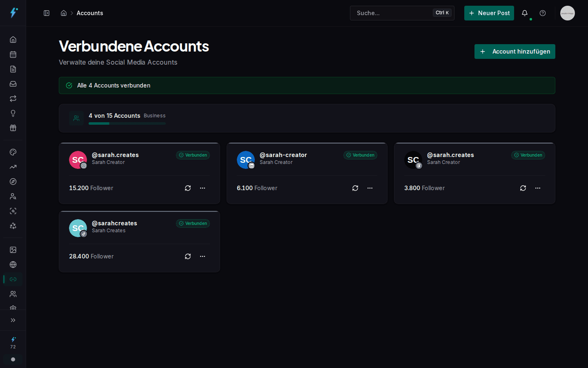
Task: Open the user profile avatar menu
Action: [x=568, y=13]
